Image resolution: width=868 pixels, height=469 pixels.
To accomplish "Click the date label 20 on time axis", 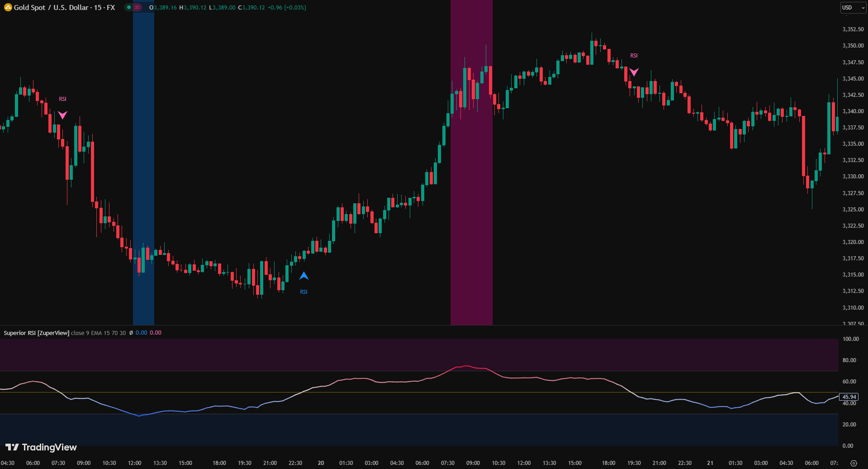I will click(321, 463).
